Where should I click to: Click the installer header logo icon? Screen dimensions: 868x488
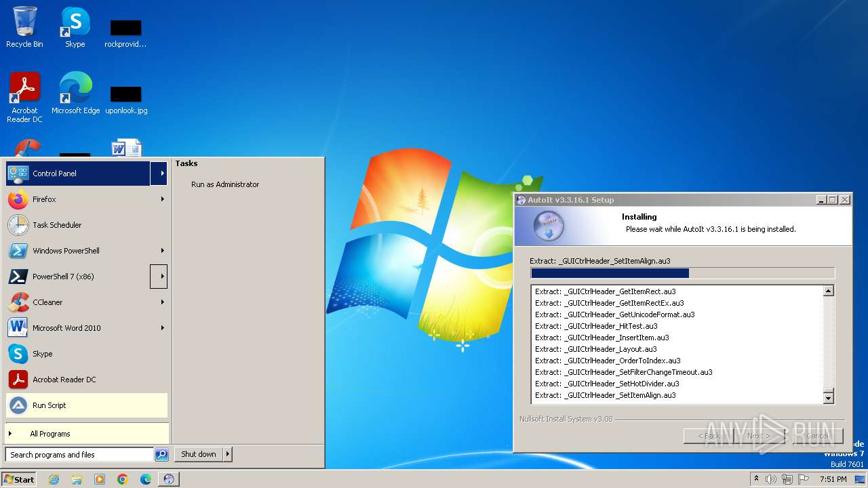[x=548, y=226]
